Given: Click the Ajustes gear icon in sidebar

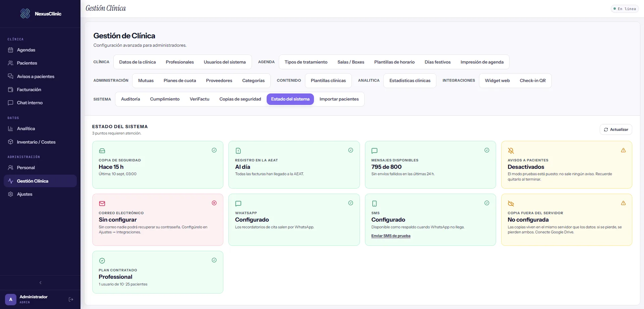Looking at the screenshot, I should (10, 194).
